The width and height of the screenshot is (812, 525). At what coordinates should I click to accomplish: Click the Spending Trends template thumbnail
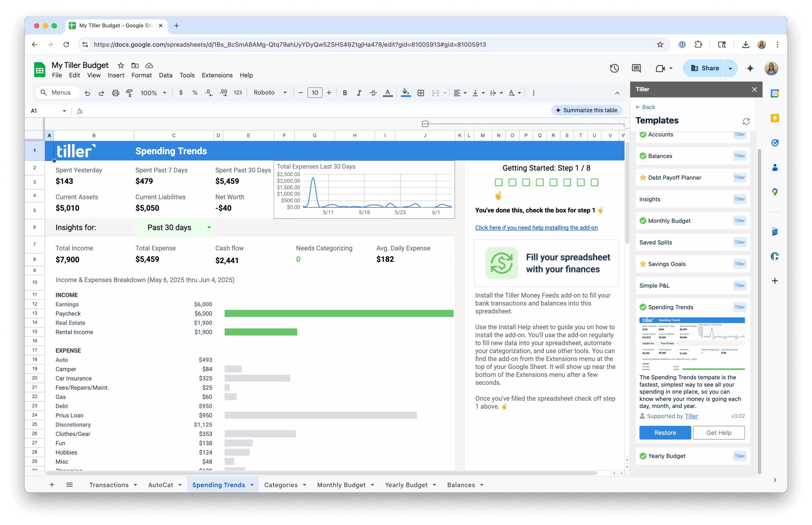691,344
